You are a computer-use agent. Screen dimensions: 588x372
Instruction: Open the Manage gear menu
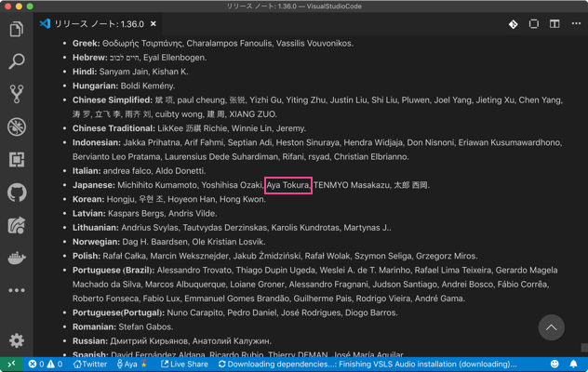[17, 340]
